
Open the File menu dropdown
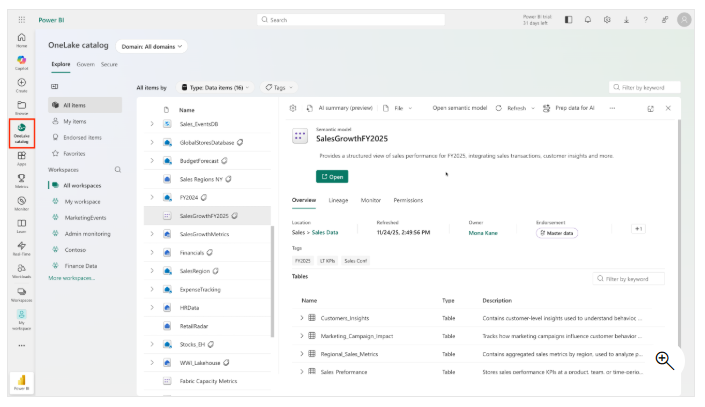tap(398, 108)
